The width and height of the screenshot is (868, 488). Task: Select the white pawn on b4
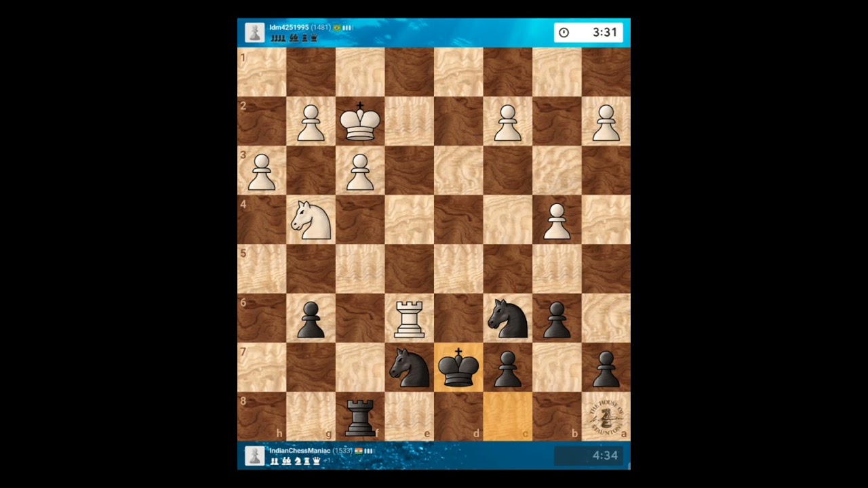coord(557,221)
